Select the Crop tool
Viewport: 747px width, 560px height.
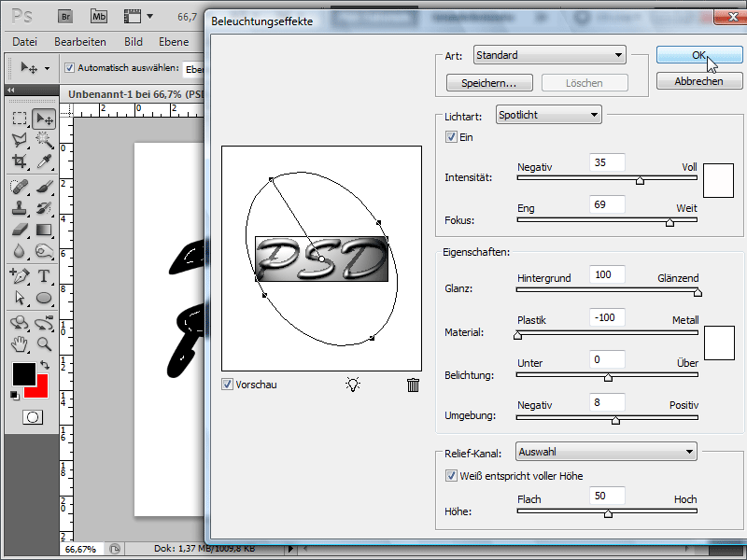coord(20,161)
